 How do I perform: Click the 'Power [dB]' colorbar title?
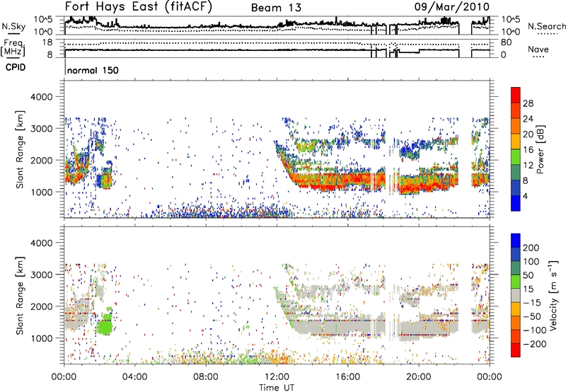541,149
